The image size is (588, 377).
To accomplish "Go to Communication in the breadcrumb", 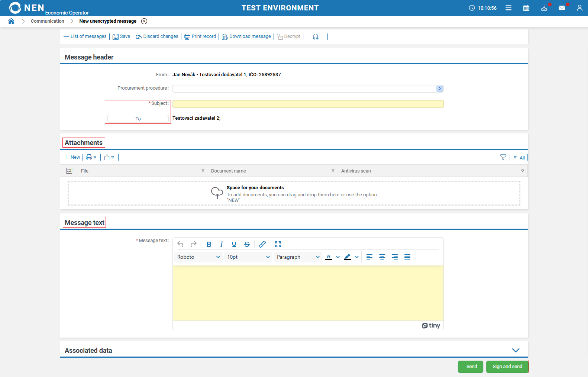I will coord(47,21).
